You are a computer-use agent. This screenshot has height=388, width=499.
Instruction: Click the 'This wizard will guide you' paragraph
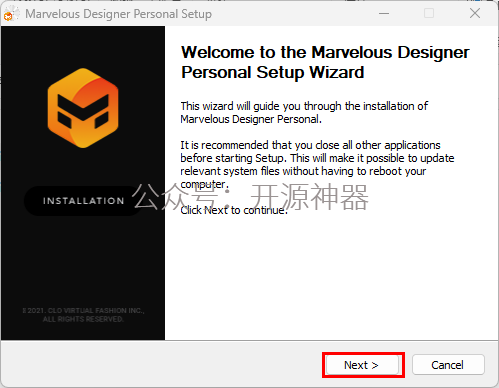304,113
